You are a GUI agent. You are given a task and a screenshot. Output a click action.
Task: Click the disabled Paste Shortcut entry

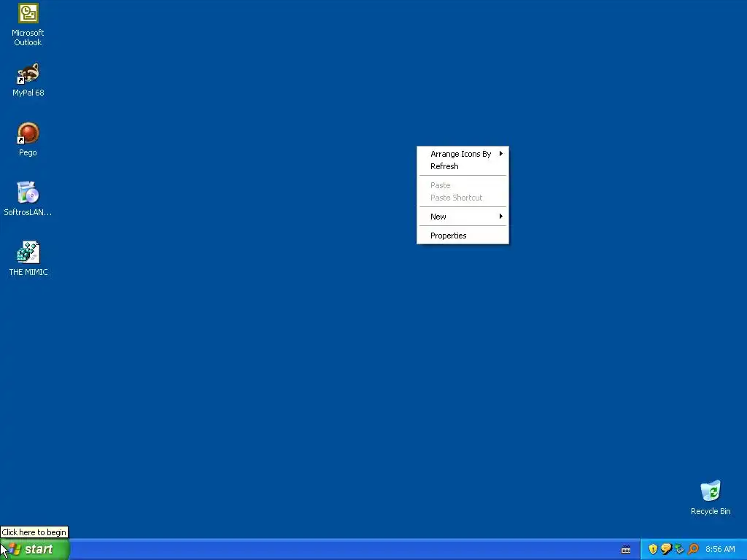tap(462, 198)
